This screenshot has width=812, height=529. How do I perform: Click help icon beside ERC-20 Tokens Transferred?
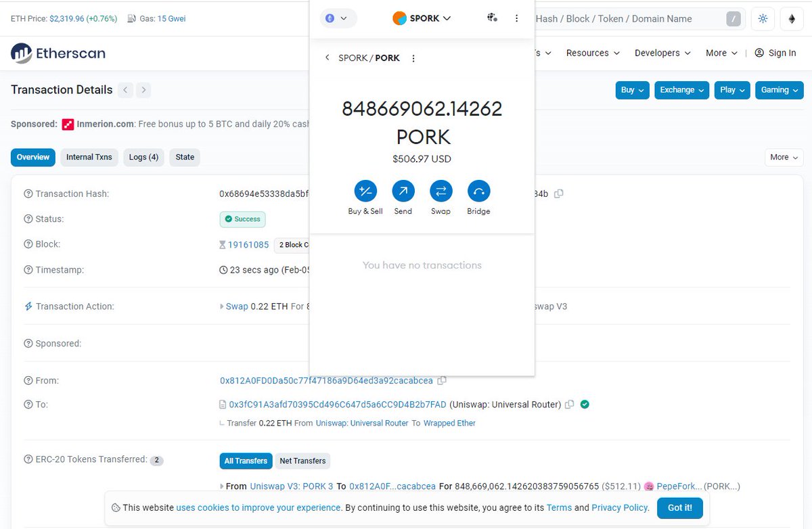point(28,460)
